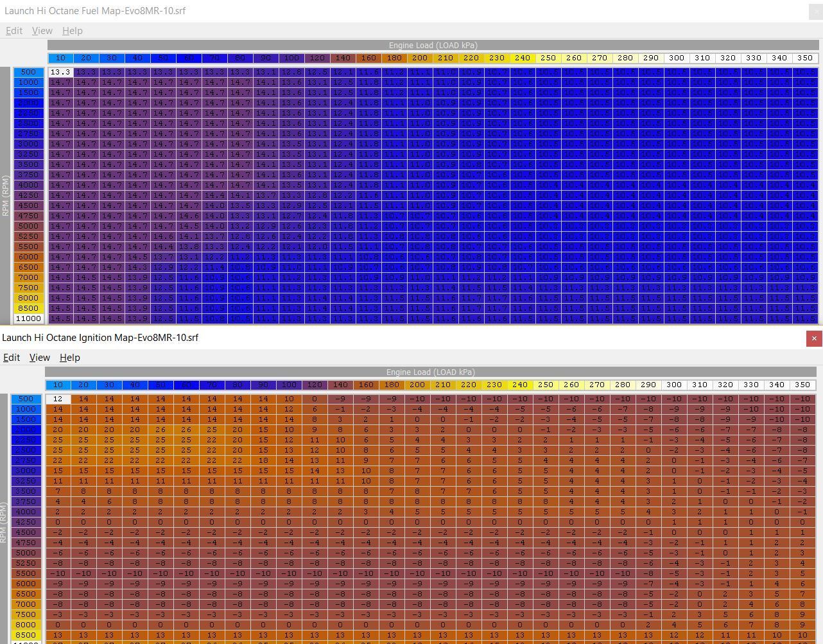Click the 11000 RPM row header in Fuel Map
Screen dimensions: 823x644
(x=28, y=318)
